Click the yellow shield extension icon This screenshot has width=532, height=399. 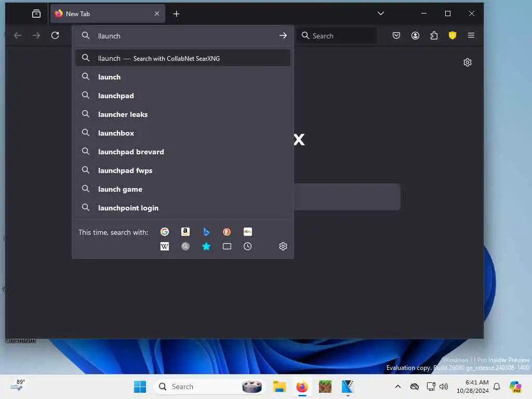(x=453, y=35)
